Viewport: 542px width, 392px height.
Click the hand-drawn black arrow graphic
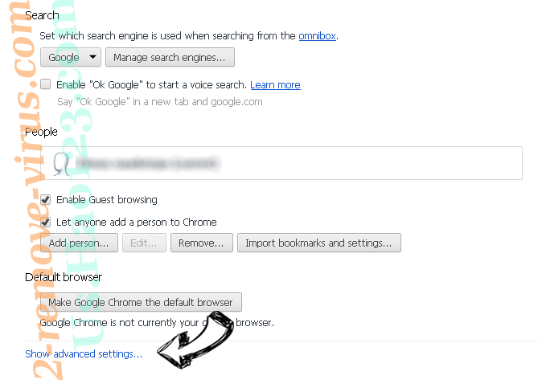[x=195, y=340]
